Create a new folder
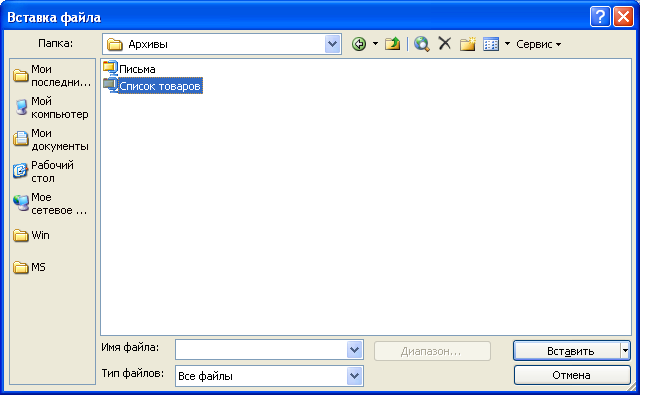Screen dimensions: 668x395 [x=467, y=44]
